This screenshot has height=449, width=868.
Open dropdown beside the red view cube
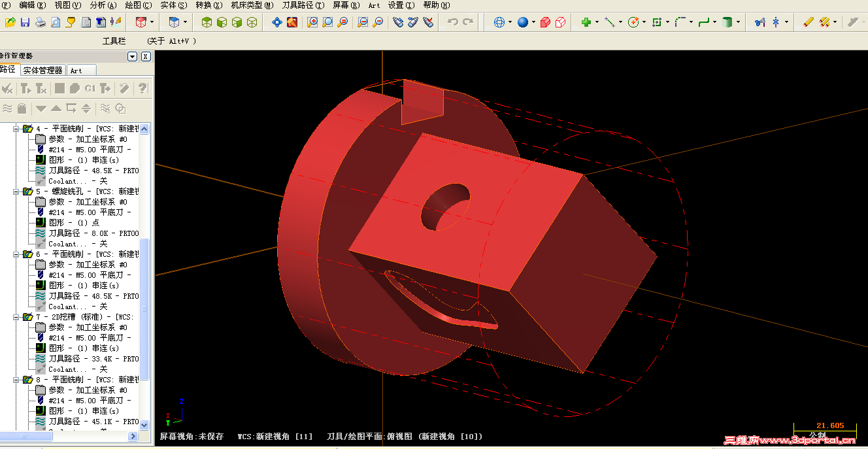tap(152, 22)
